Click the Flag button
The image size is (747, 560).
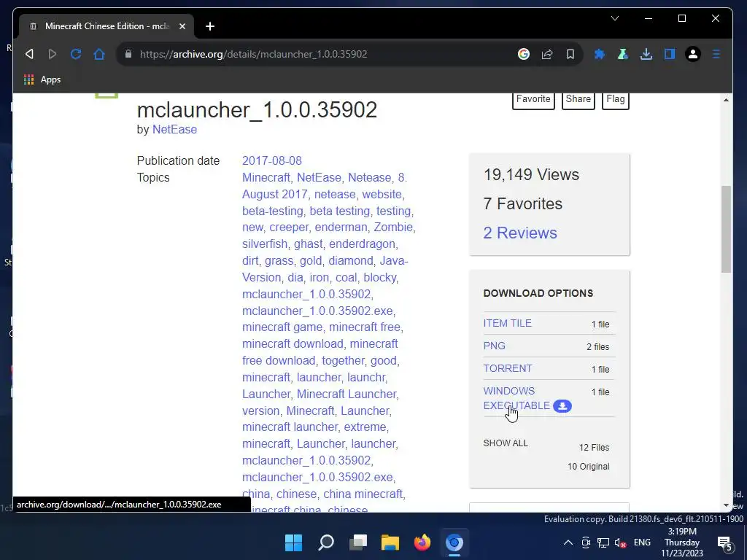point(615,99)
